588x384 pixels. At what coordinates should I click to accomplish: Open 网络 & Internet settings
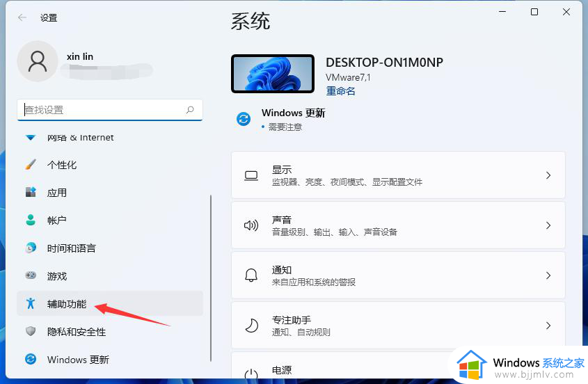click(110, 138)
